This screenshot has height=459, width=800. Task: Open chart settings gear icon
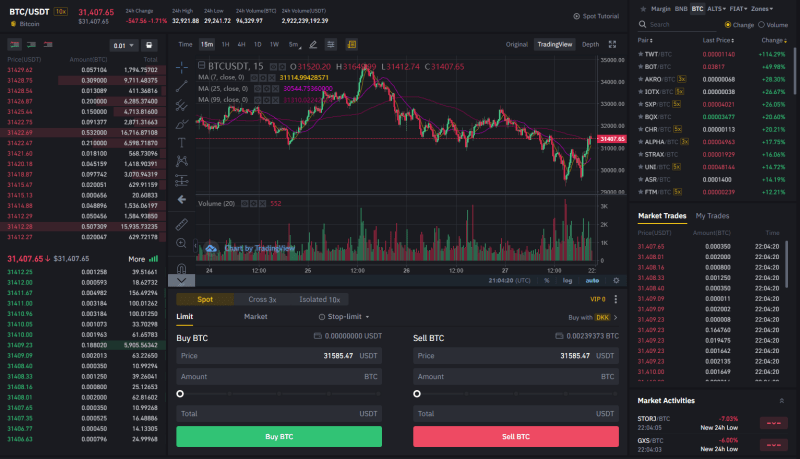coord(616,280)
